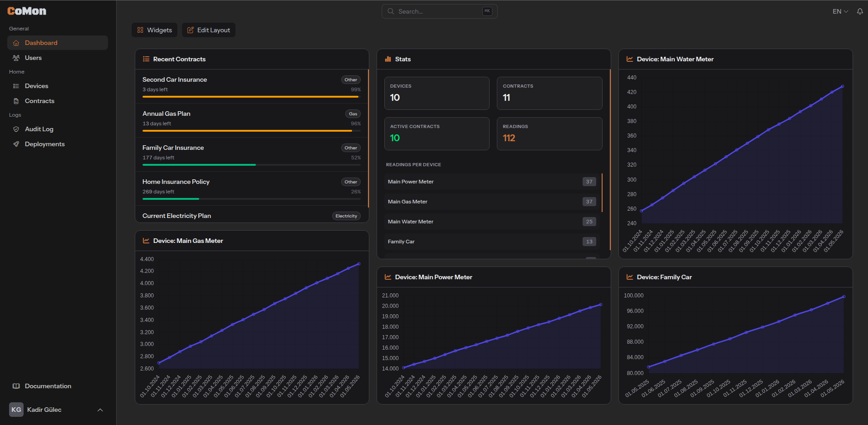Open the Audit Log page
868x425 pixels.
58,129
